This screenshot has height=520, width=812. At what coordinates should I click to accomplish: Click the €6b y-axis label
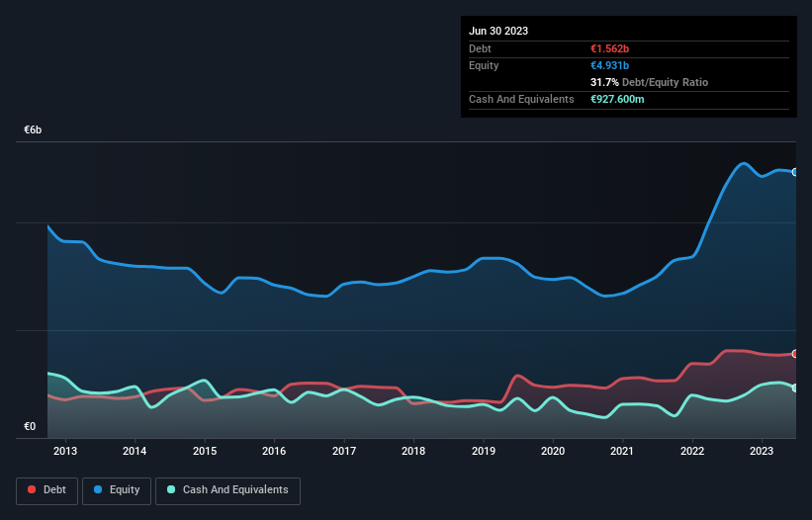point(33,130)
